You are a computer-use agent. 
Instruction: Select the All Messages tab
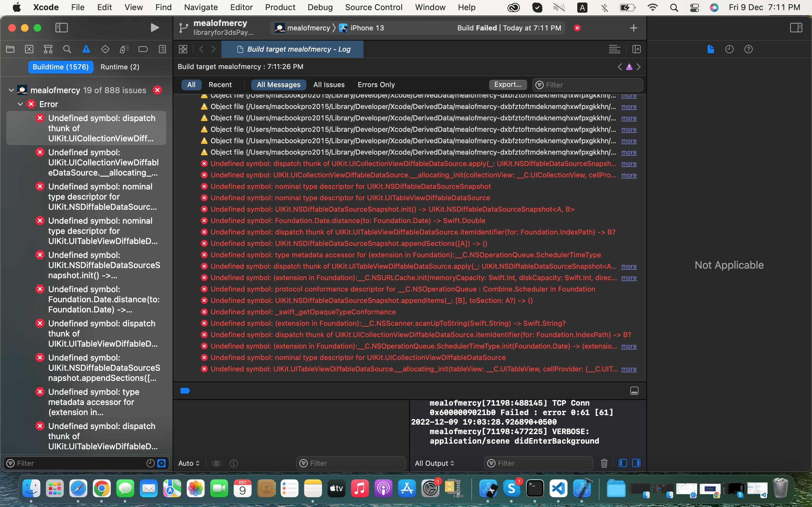pos(279,84)
